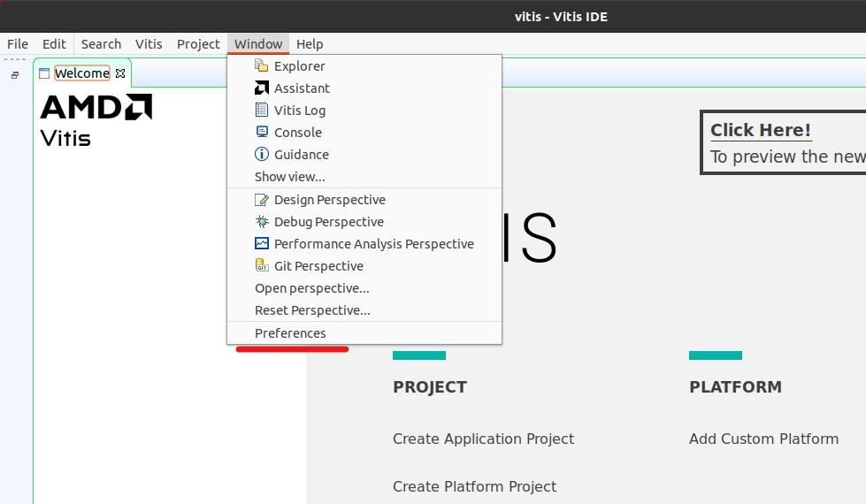866x504 pixels.
Task: Open Vitis Log view icon
Action: (261, 111)
